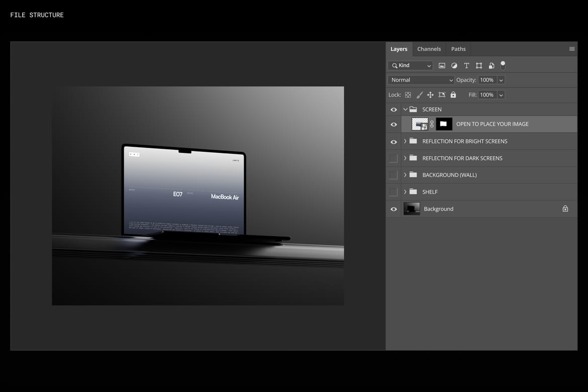This screenshot has height=392, width=588.
Task: Click the Fill label
Action: point(472,95)
